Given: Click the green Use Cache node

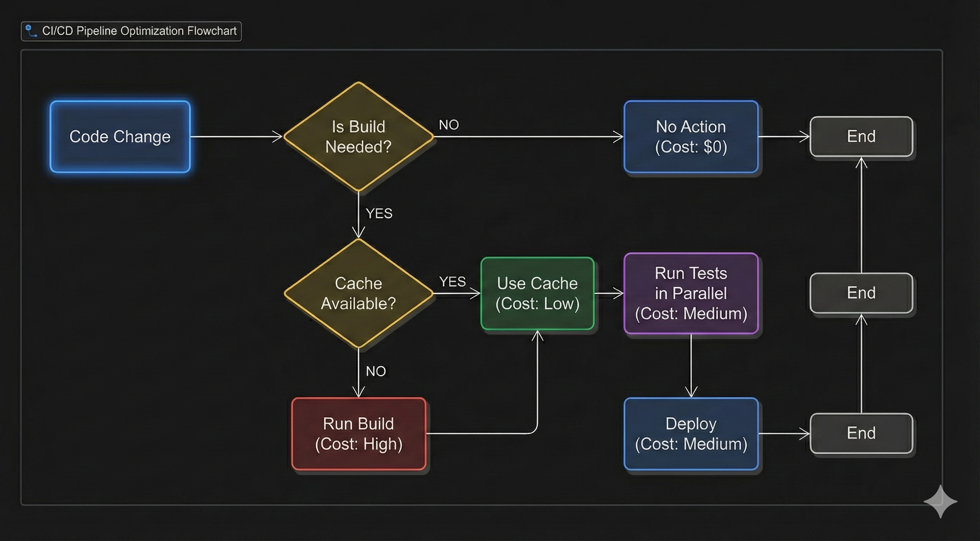Looking at the screenshot, I should point(537,293).
